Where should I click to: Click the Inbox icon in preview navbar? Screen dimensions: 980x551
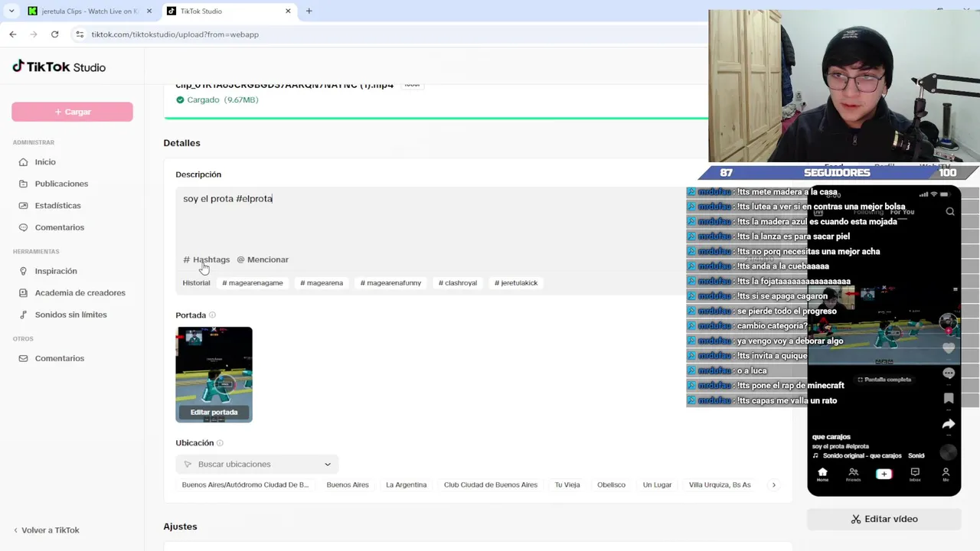pos(915,474)
